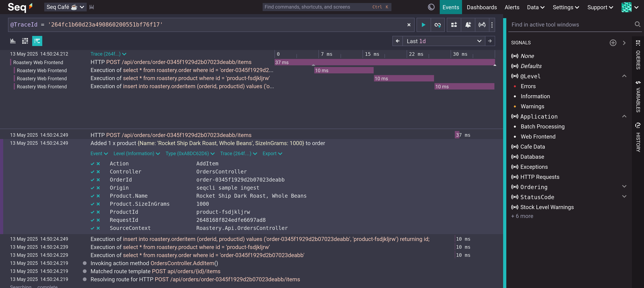Click the 37 ms root span bar
644x288 pixels.
pos(385,62)
